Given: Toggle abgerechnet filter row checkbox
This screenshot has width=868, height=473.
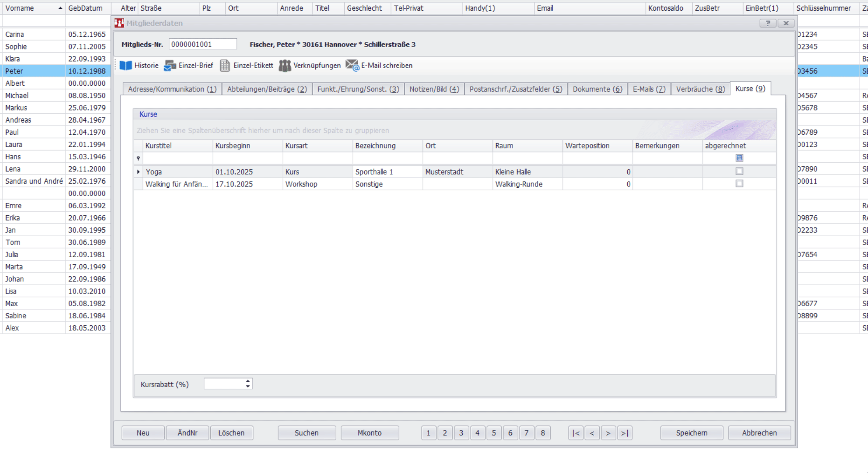Looking at the screenshot, I should (739, 158).
